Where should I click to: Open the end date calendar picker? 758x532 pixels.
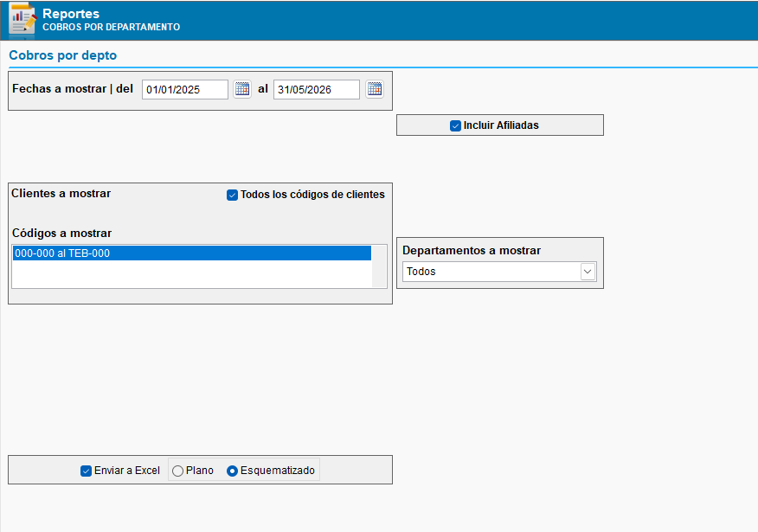coord(375,89)
